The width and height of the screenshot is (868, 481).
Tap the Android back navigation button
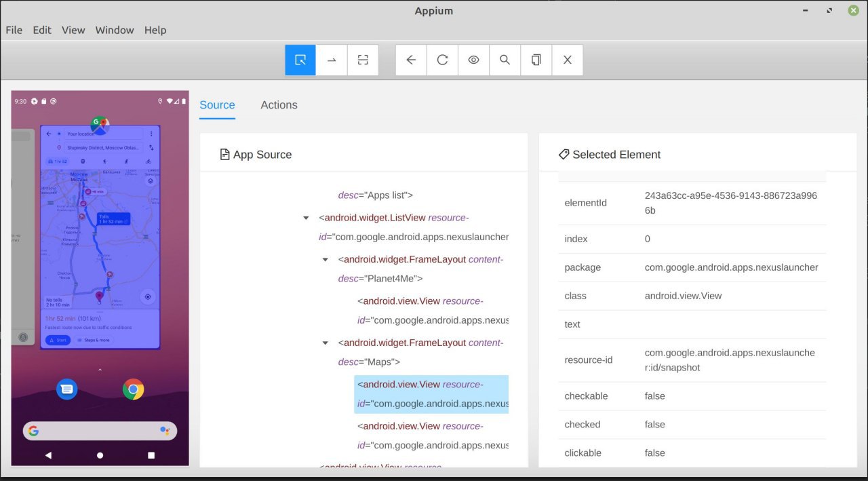point(48,455)
